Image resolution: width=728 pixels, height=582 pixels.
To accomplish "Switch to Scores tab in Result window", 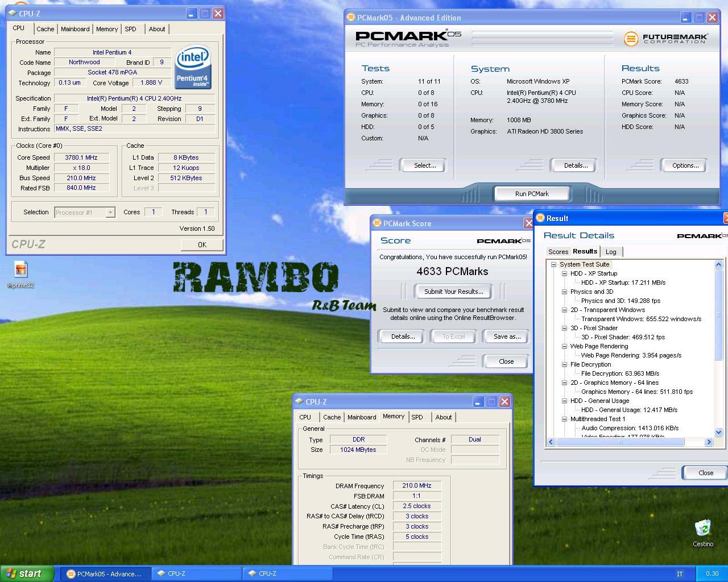I will tap(558, 252).
